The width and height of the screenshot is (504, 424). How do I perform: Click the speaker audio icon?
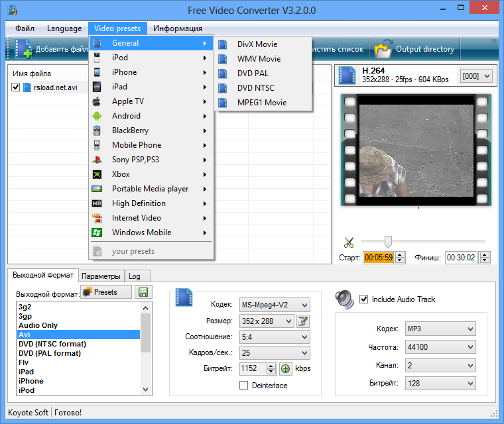pos(345,299)
